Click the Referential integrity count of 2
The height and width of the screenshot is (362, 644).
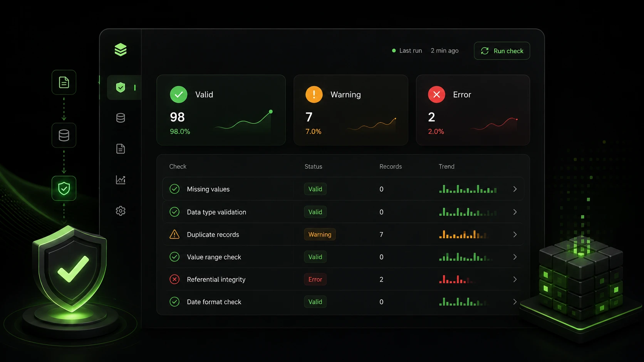tap(381, 279)
